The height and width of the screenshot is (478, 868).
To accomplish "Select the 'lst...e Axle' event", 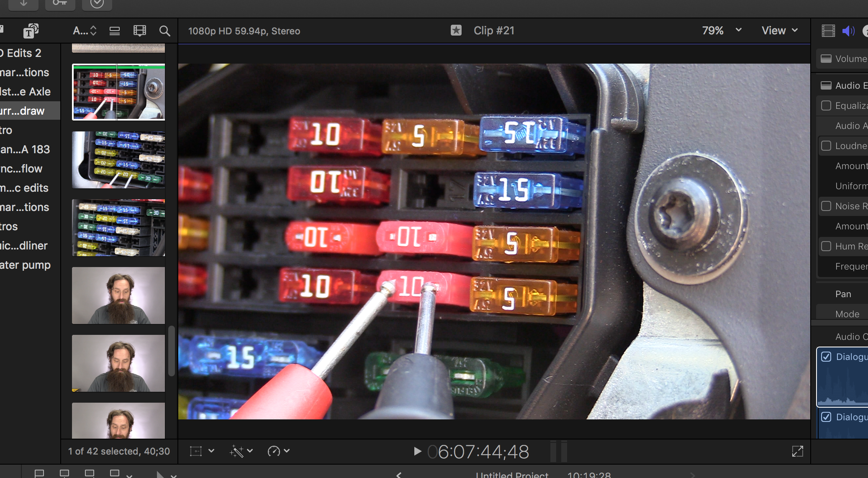I will tap(26, 92).
